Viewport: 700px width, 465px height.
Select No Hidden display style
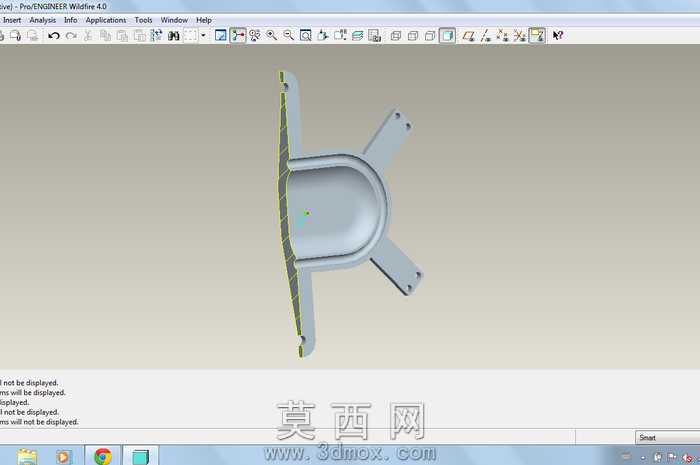pyautogui.click(x=430, y=36)
